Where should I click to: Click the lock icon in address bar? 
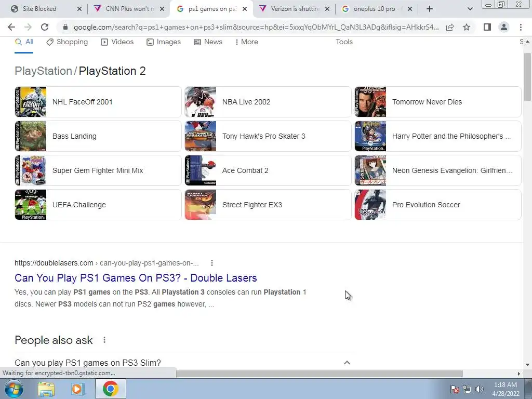65,27
